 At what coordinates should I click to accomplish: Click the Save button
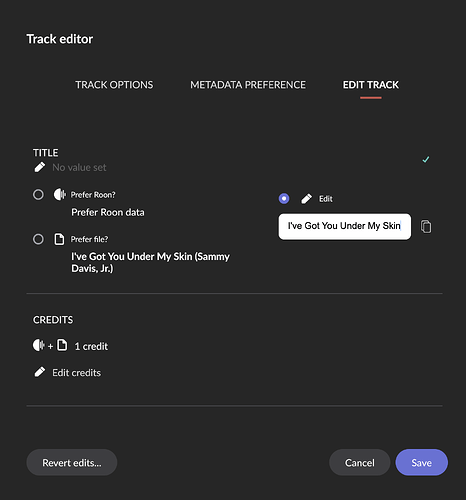tap(422, 462)
